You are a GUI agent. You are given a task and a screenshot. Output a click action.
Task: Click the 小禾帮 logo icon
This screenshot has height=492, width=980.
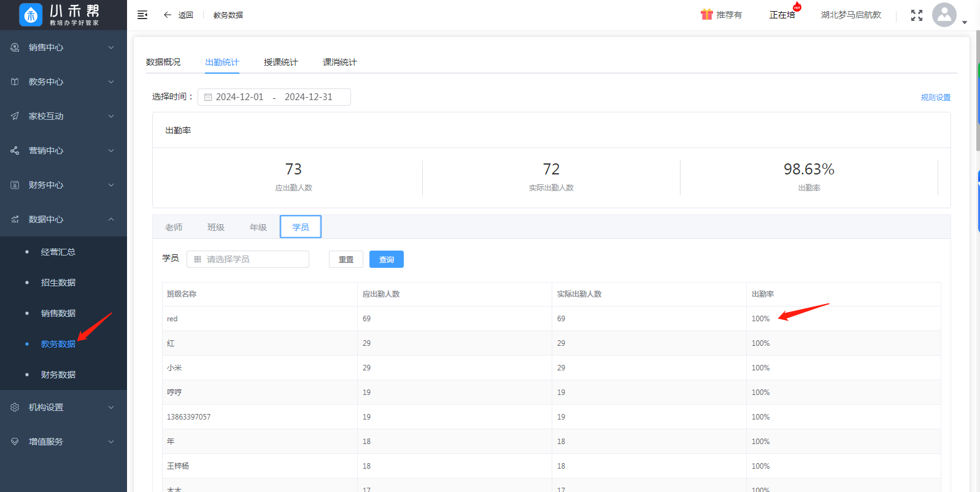coord(31,15)
